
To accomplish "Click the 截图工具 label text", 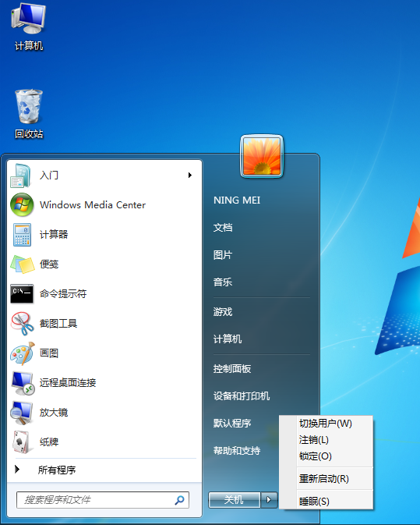I will (x=58, y=324).
